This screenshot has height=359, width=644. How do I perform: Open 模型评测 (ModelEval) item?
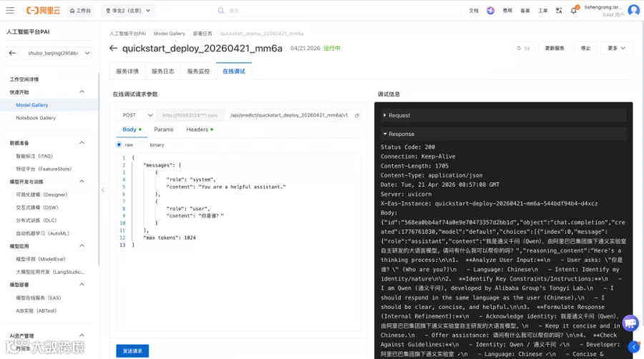[41, 259]
